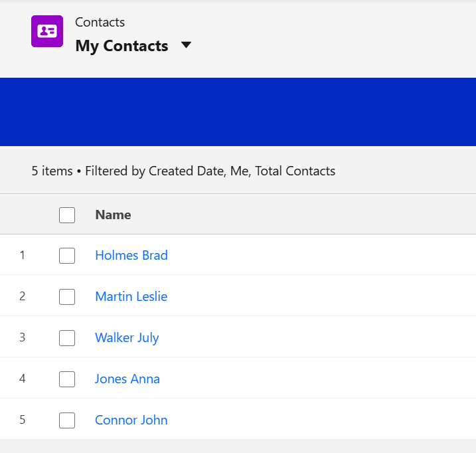Check the box next to Martin Leslie
The image size is (476, 453).
(x=67, y=297)
